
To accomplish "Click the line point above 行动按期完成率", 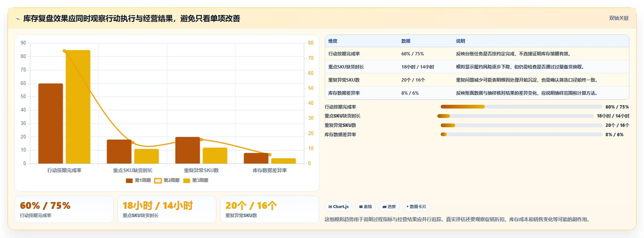I will pos(64,51).
